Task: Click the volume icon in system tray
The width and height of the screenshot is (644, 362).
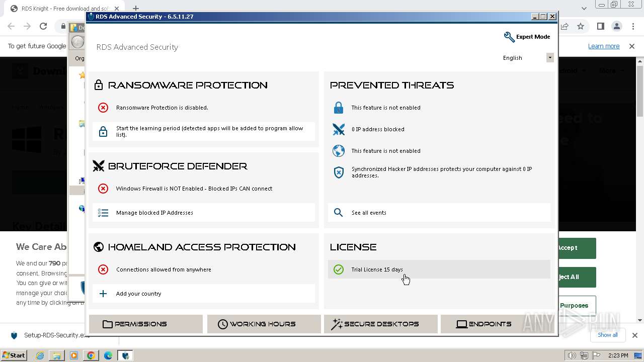Action: point(572,355)
